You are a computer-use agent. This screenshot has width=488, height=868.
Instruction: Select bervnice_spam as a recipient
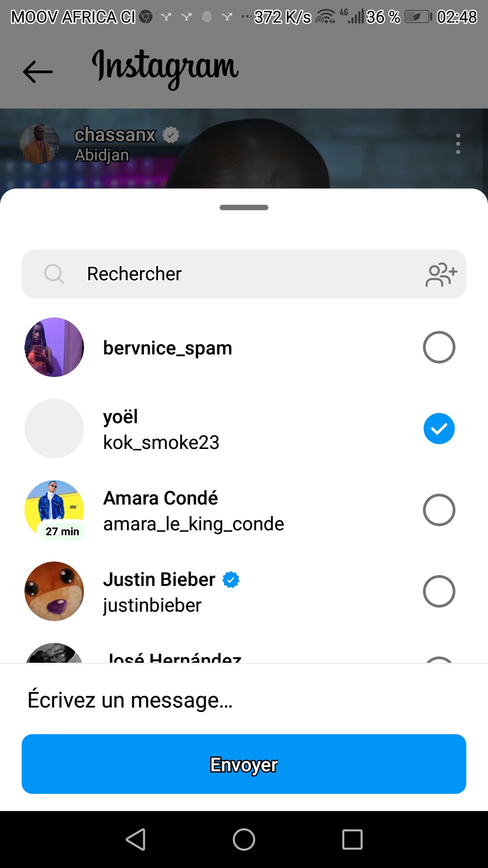point(439,347)
